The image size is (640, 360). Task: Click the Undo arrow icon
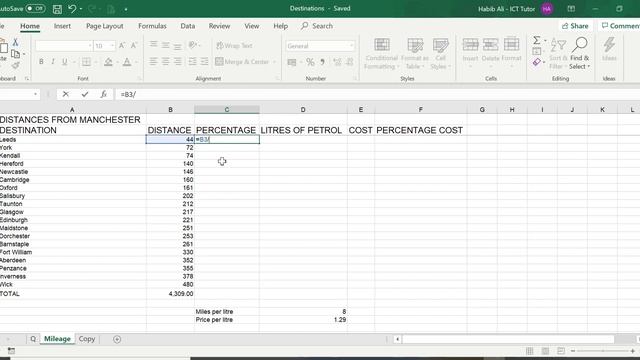(x=72, y=9)
